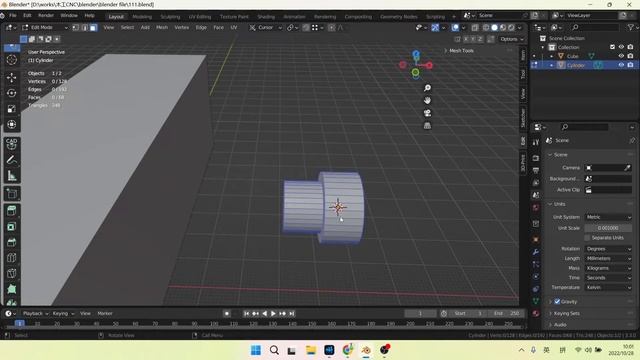
Task: Switch to the UV Editing workspace tab
Action: coord(200,17)
